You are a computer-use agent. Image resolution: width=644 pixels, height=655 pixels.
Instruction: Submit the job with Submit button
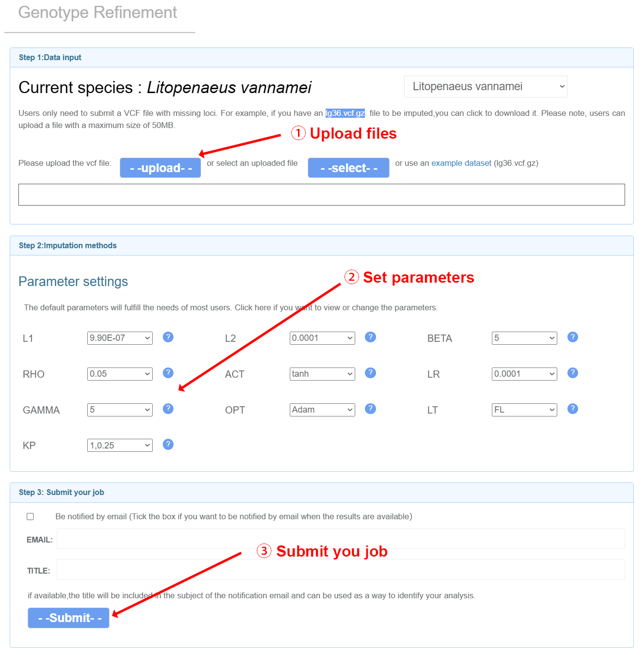[68, 618]
